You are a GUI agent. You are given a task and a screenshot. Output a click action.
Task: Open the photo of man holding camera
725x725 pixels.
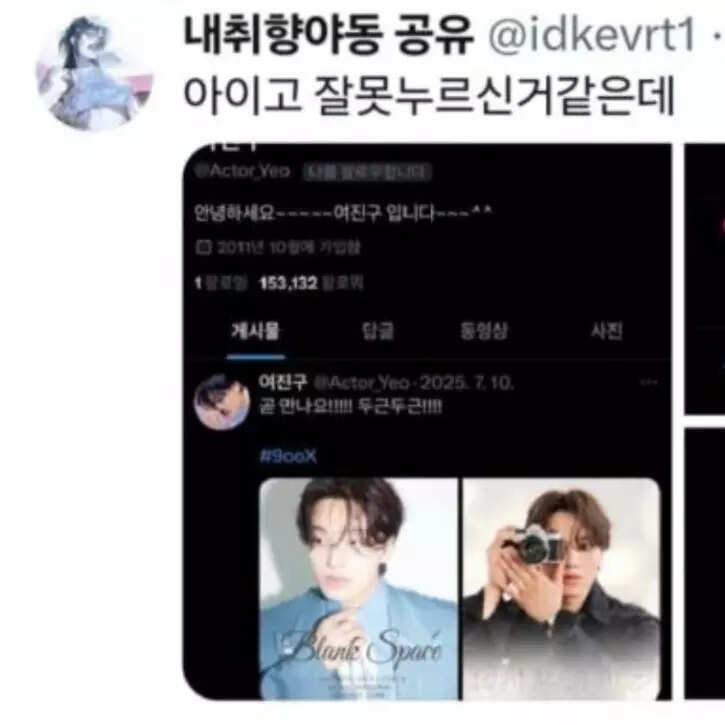click(x=561, y=589)
